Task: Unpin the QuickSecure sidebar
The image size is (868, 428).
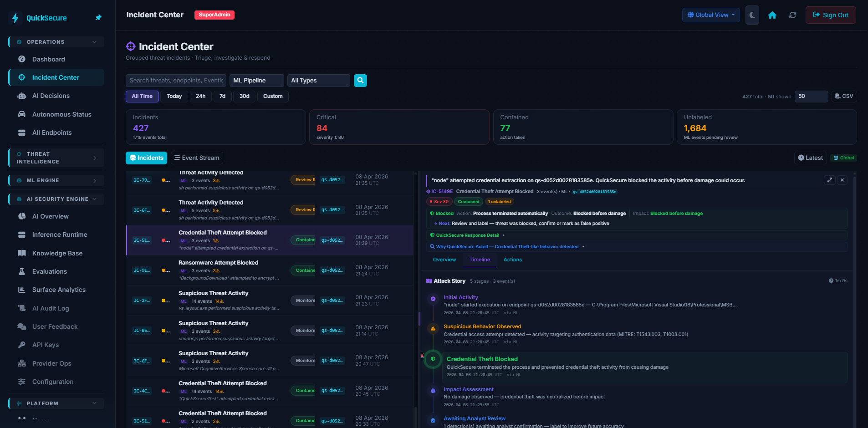Action: 98,18
